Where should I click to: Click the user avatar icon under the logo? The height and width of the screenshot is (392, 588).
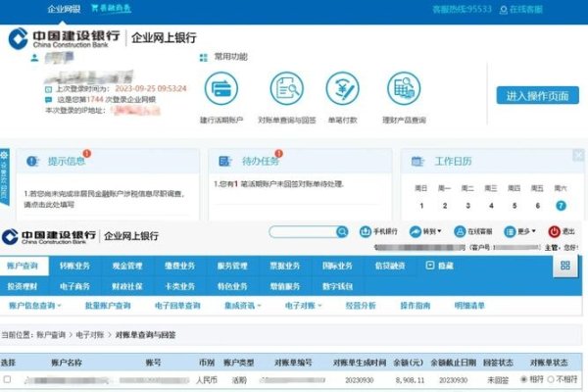34,58
